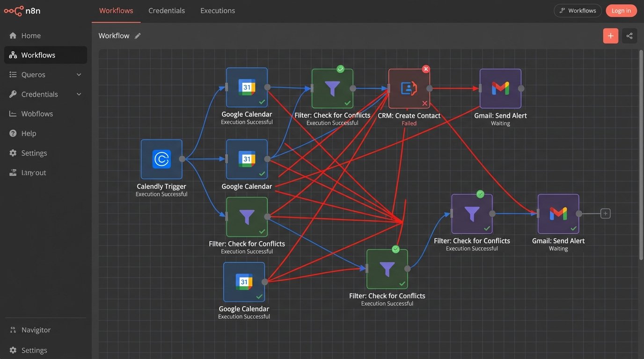Click the n8n logo
Screen dimensions: 644x359
pos(22,11)
